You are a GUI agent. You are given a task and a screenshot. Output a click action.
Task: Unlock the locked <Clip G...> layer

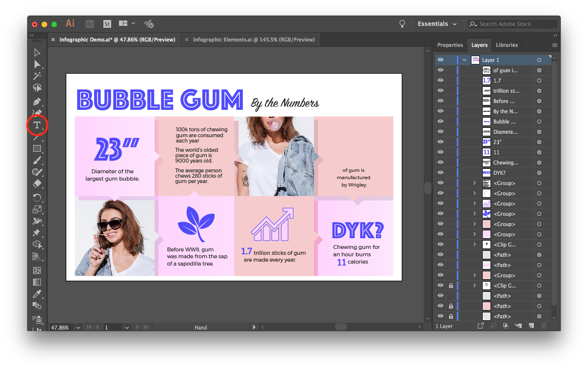click(x=451, y=286)
